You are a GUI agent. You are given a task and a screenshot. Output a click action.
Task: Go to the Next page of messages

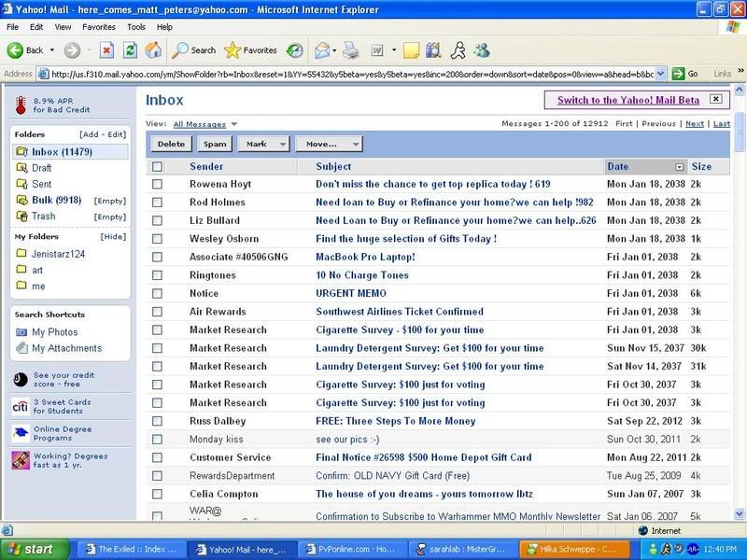[695, 124]
